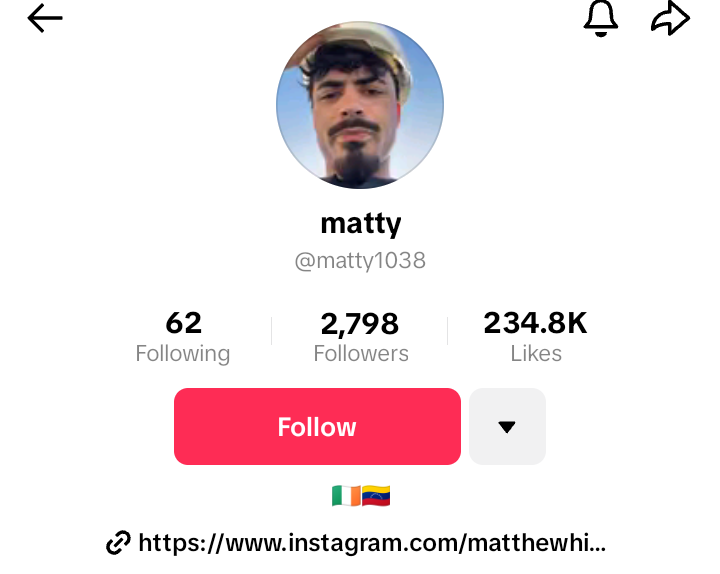Open notification bell settings for matty
Screen dimensions: 720x574
point(601,18)
